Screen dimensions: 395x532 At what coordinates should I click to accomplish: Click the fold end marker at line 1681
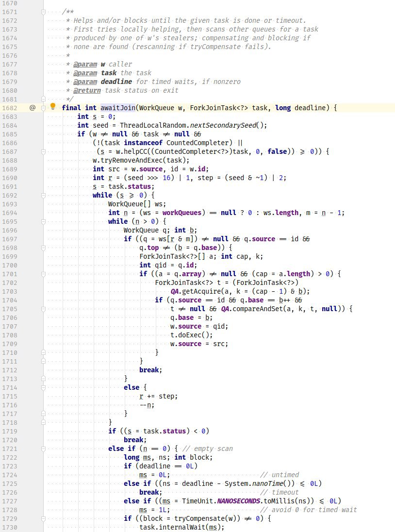(x=43, y=99)
